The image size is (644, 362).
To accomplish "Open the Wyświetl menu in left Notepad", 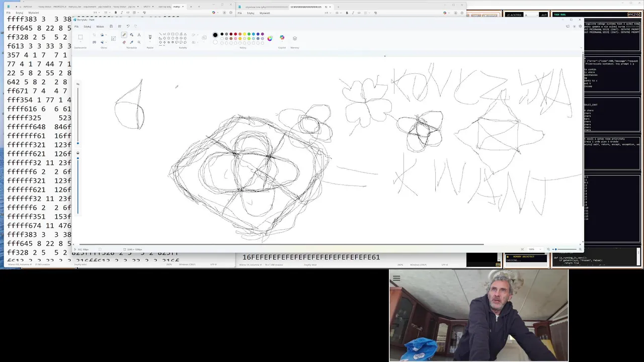I will pyautogui.click(x=33, y=12).
